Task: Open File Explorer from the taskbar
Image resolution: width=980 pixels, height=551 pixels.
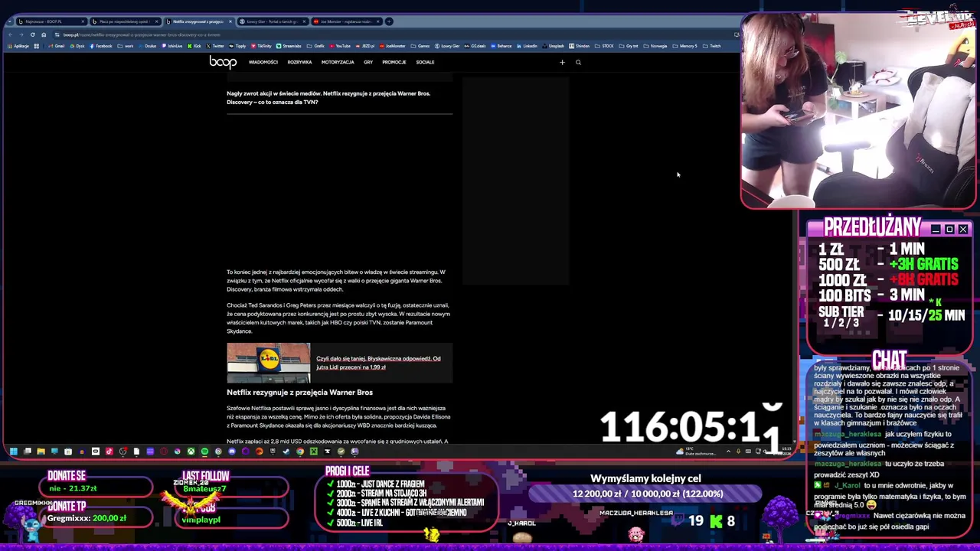Action: [41, 452]
